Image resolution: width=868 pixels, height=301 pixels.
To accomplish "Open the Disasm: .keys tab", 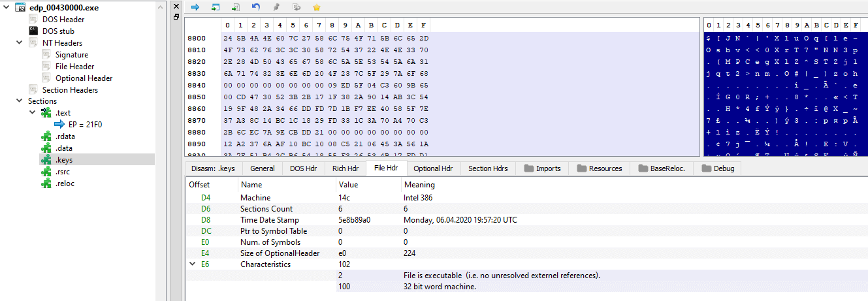I will click(x=213, y=168).
